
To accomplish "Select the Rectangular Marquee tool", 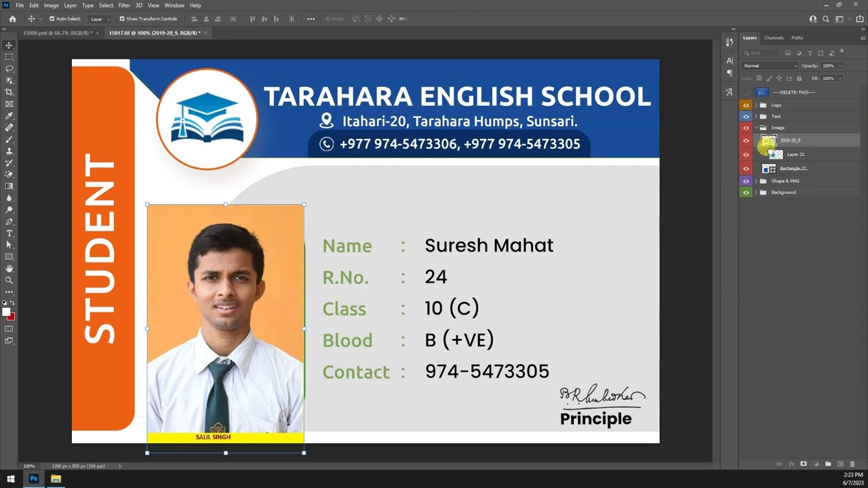I will tap(9, 57).
